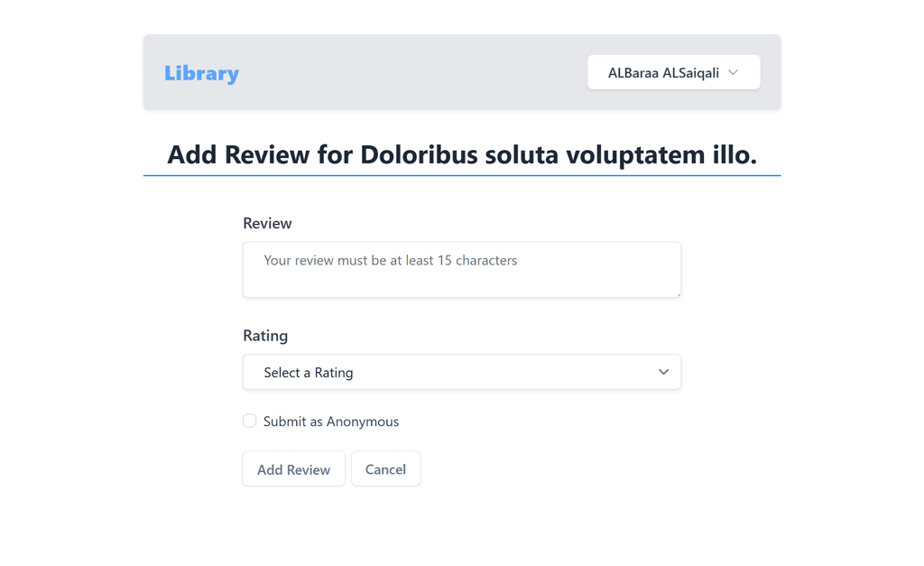Enable the Submit as Anonymous checkbox
This screenshot has width=924, height=566.
click(x=250, y=421)
